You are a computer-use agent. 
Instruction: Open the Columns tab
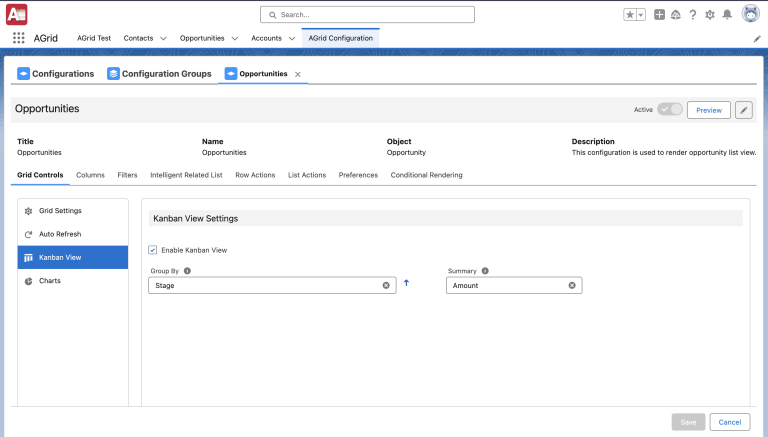point(91,175)
